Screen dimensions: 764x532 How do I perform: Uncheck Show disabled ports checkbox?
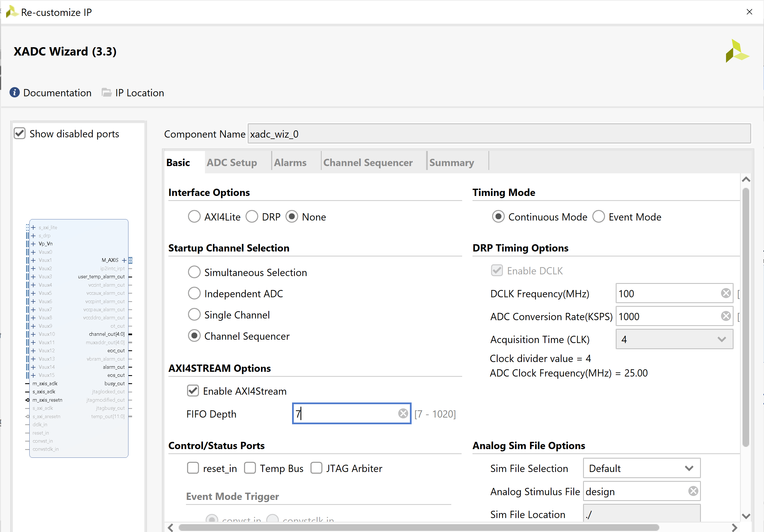(20, 133)
